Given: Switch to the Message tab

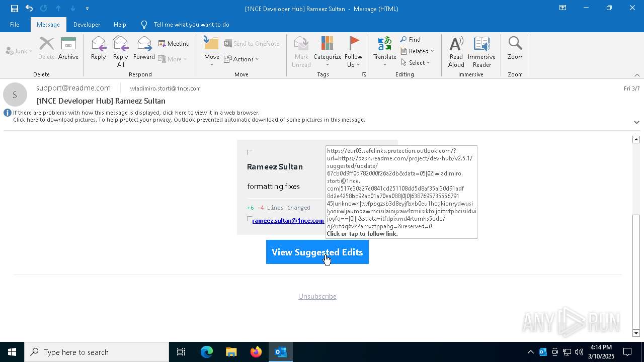Looking at the screenshot, I should [x=48, y=24].
